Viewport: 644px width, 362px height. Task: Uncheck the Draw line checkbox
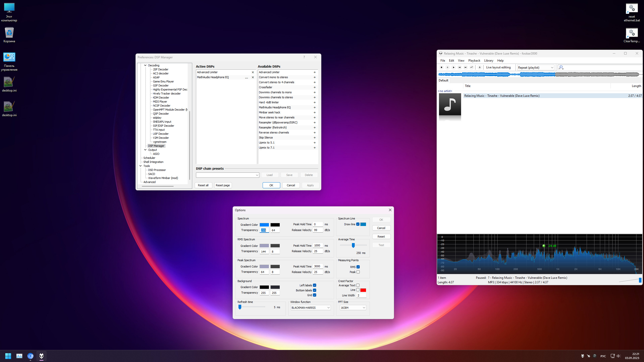(358, 224)
